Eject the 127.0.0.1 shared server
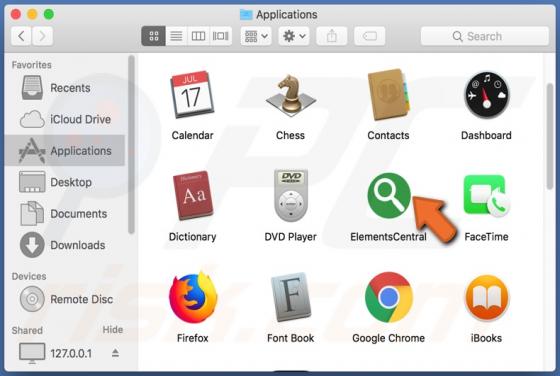Screen dimensions: 560x376 [x=115, y=354]
